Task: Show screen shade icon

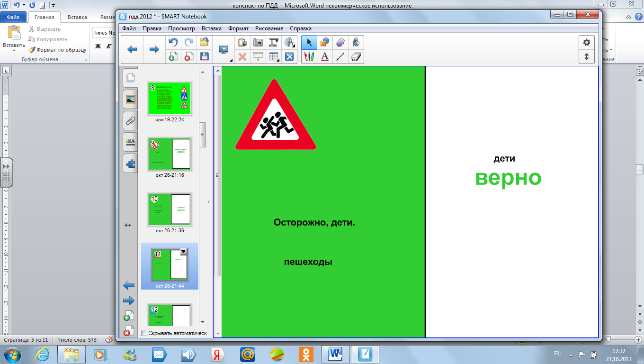Action: (x=258, y=56)
